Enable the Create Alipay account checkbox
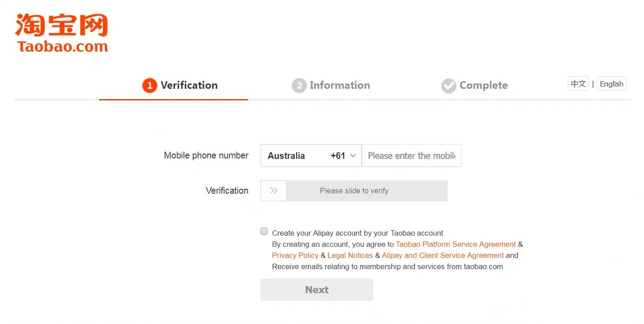 pyautogui.click(x=264, y=231)
